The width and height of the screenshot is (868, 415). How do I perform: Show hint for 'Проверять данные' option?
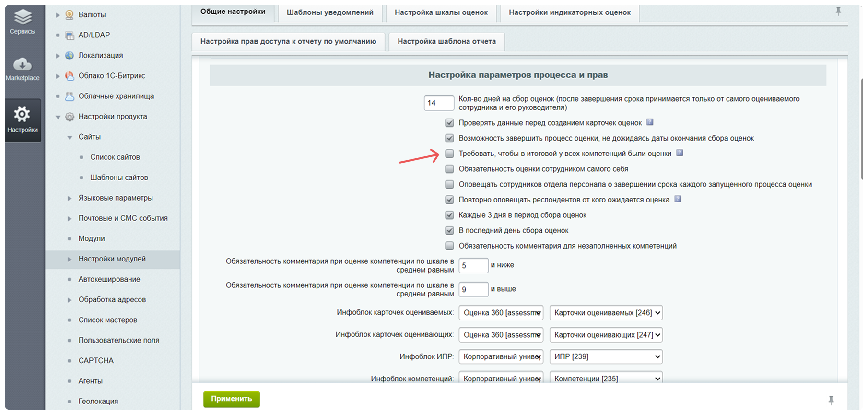point(650,122)
